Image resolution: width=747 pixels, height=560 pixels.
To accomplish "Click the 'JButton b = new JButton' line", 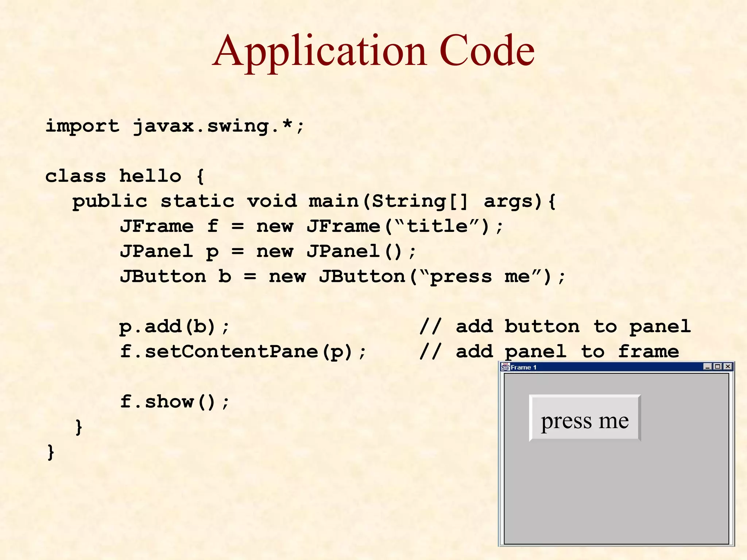I will (x=343, y=276).
